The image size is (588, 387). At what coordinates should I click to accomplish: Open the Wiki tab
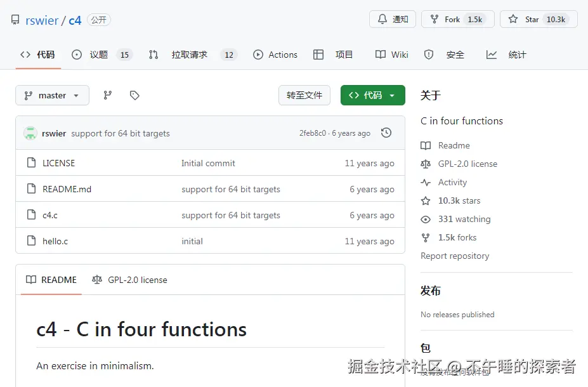(392, 55)
